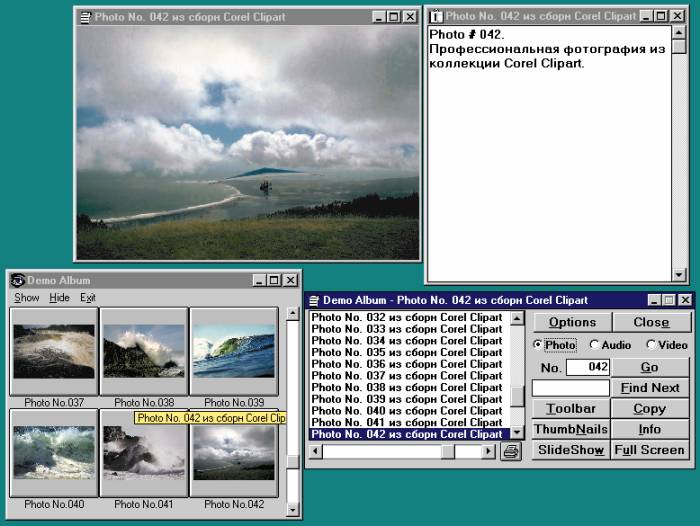700x526 pixels.
Task: Click the No. input field showing 042
Action: click(x=588, y=367)
